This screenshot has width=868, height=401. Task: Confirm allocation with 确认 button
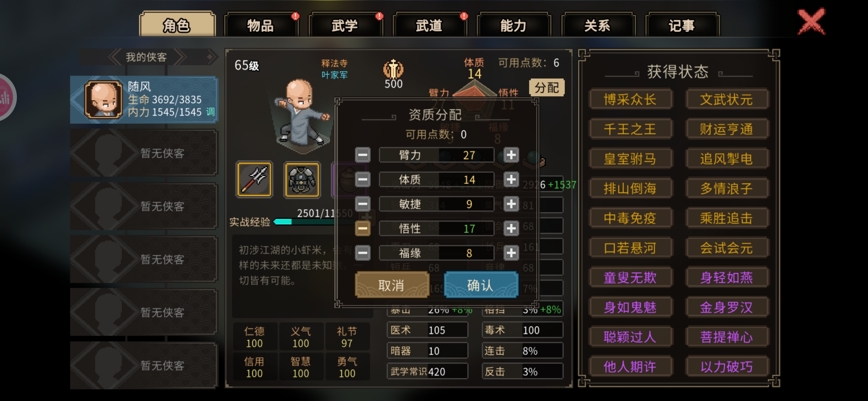(481, 285)
